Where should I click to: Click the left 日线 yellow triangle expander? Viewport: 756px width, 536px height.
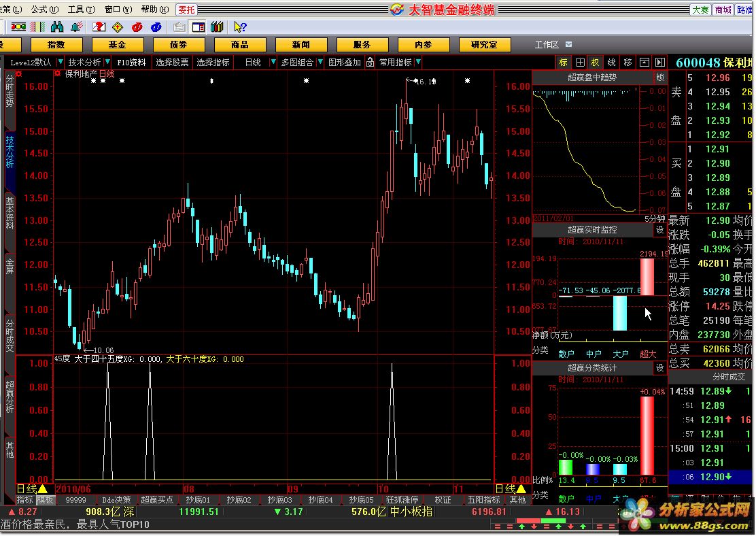click(43, 488)
